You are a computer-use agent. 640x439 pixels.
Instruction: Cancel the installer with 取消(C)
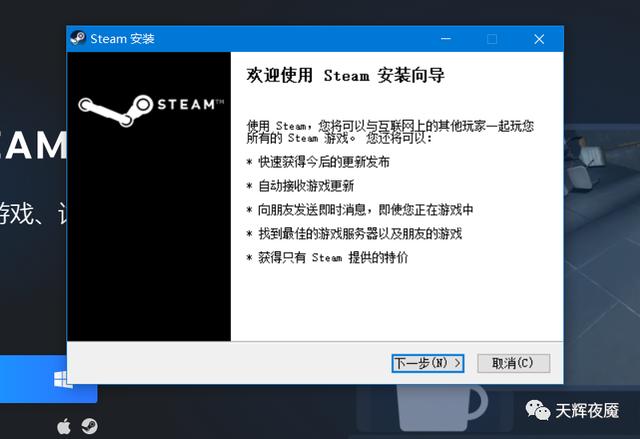pos(513,363)
